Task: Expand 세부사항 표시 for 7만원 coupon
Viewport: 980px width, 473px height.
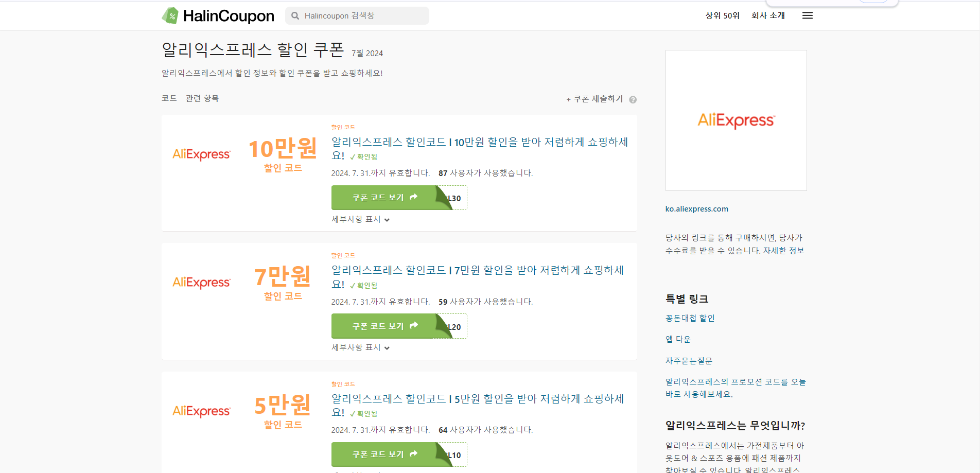Action: (360, 347)
